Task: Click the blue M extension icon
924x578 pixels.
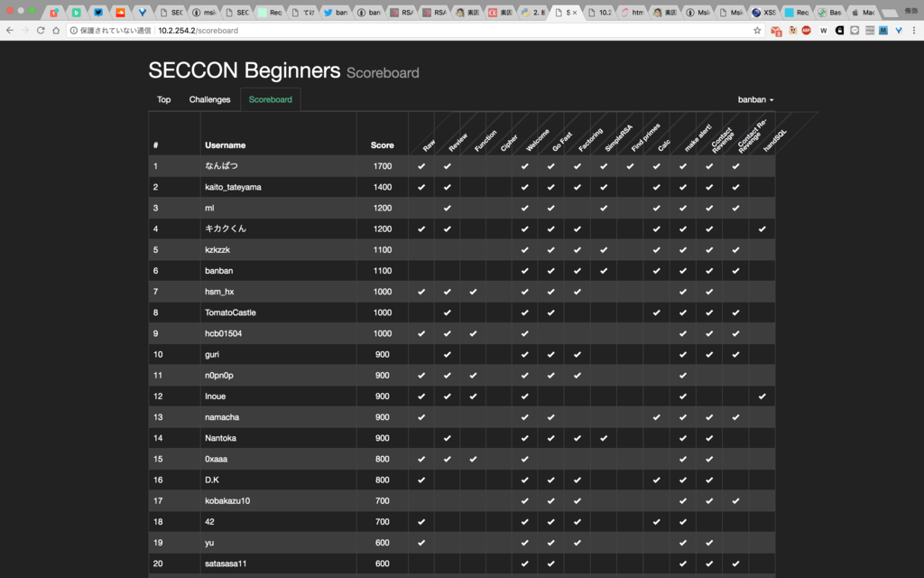Action: [883, 30]
